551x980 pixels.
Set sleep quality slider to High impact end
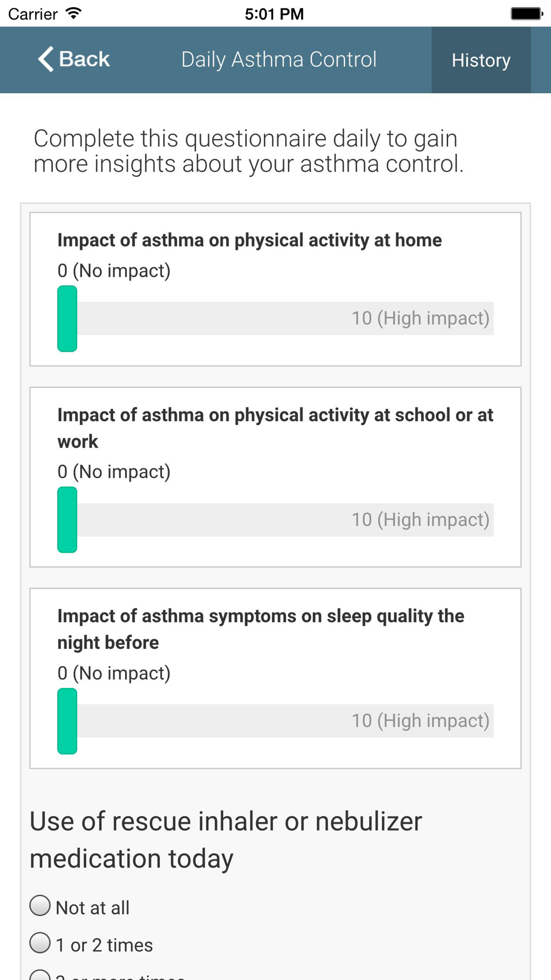pyautogui.click(x=488, y=721)
